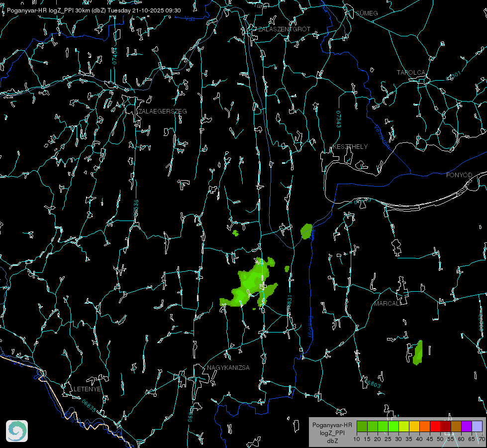Select the SÜMEG city label
The height and width of the screenshot is (448, 487).
point(367,13)
